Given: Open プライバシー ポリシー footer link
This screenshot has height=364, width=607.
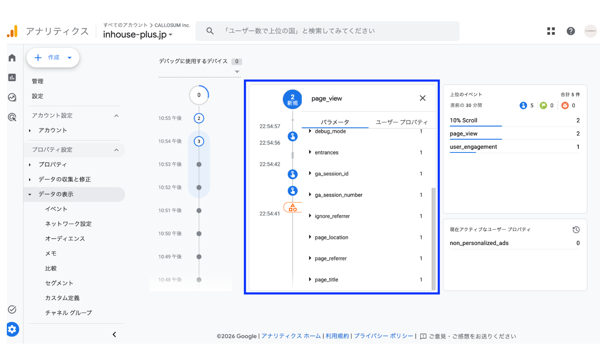Looking at the screenshot, I should point(384,336).
